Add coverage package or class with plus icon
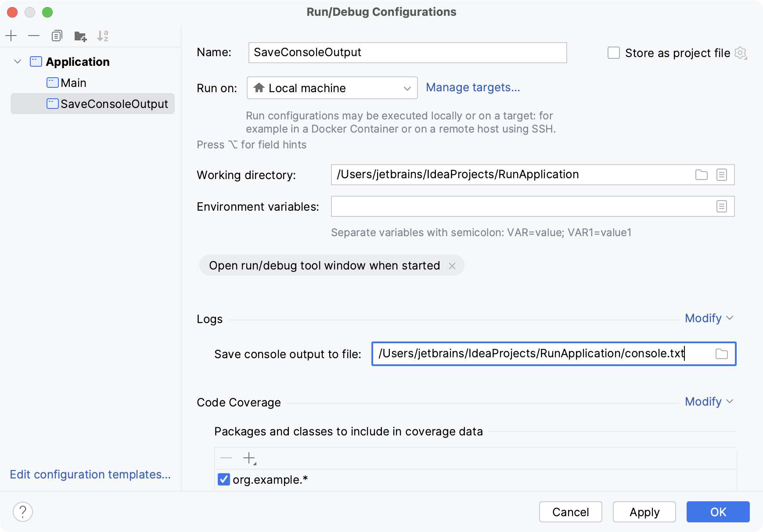 point(249,458)
